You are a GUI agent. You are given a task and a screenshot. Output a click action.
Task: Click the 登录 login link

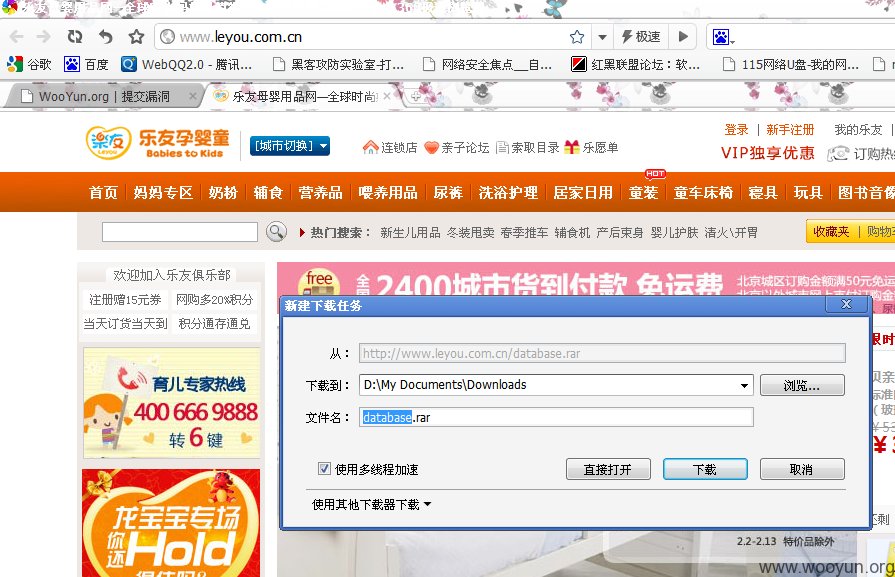pyautogui.click(x=736, y=130)
